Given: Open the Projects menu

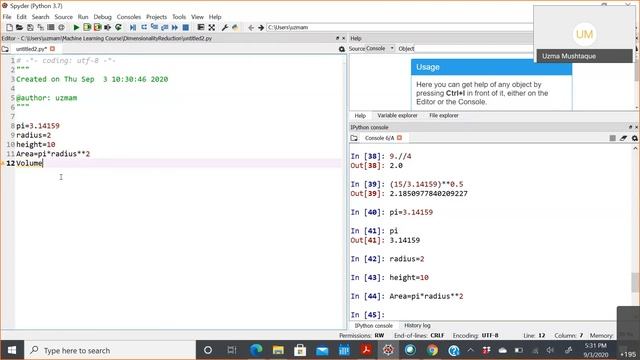Looking at the screenshot, I should tap(156, 17).
